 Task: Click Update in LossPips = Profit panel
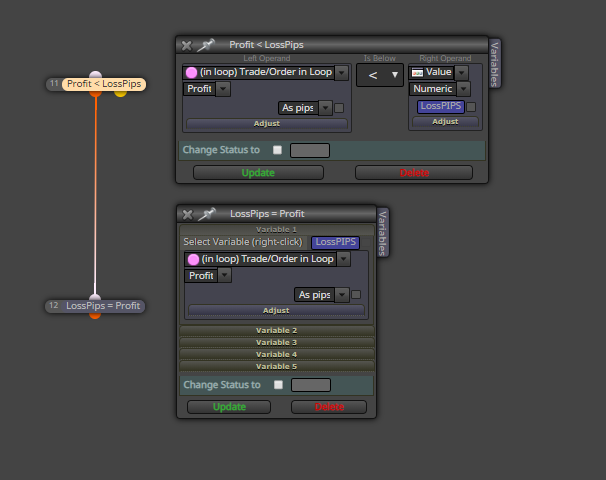click(x=229, y=407)
